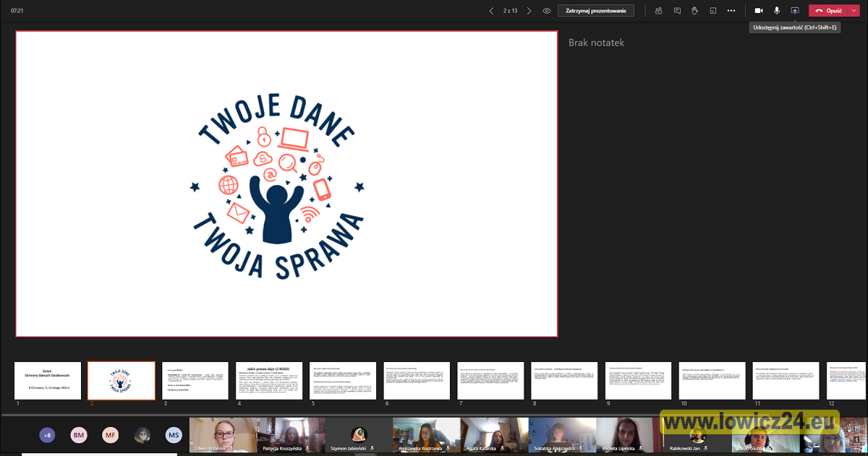The height and width of the screenshot is (456, 868).
Task: Expand the Opuść leave options arrow
Action: pyautogui.click(x=854, y=11)
